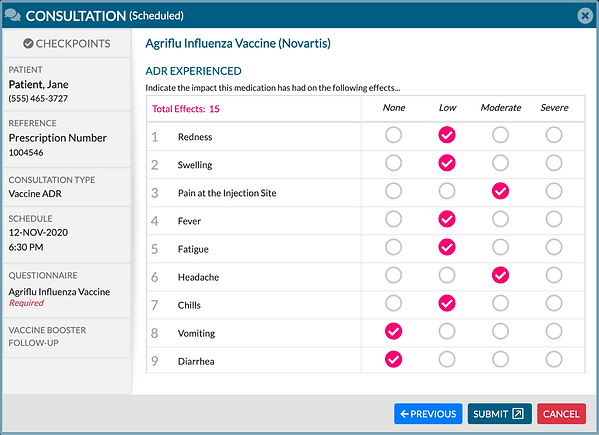Select Moderate for Fever
Screen dimensions: 599x435
(500, 219)
